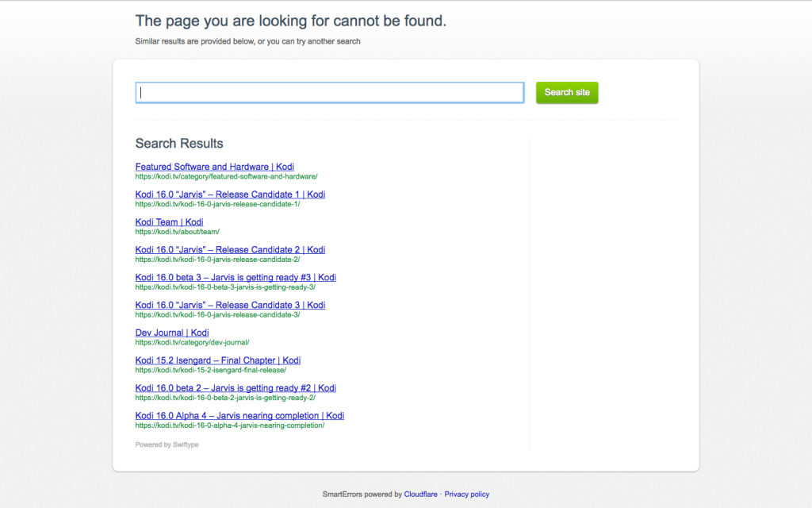Visit the Kodi Team page link
812x508 pixels.
(x=169, y=222)
